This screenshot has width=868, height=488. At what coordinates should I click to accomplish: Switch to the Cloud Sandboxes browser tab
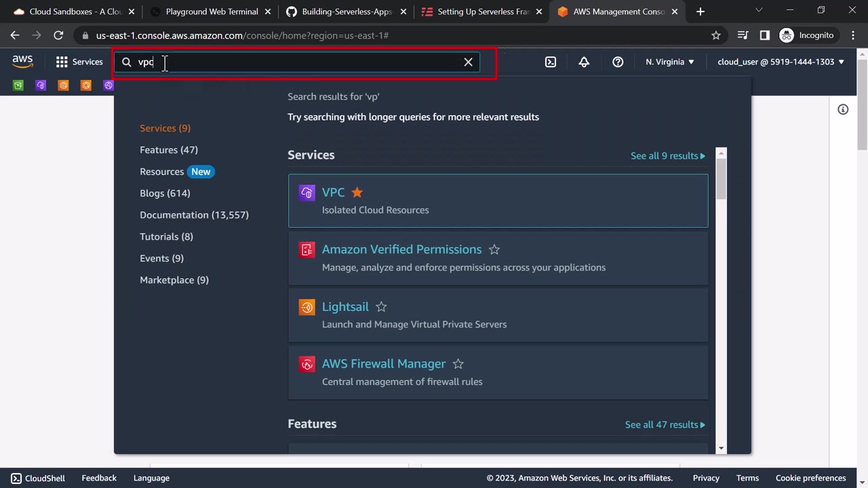pyautogui.click(x=75, y=12)
